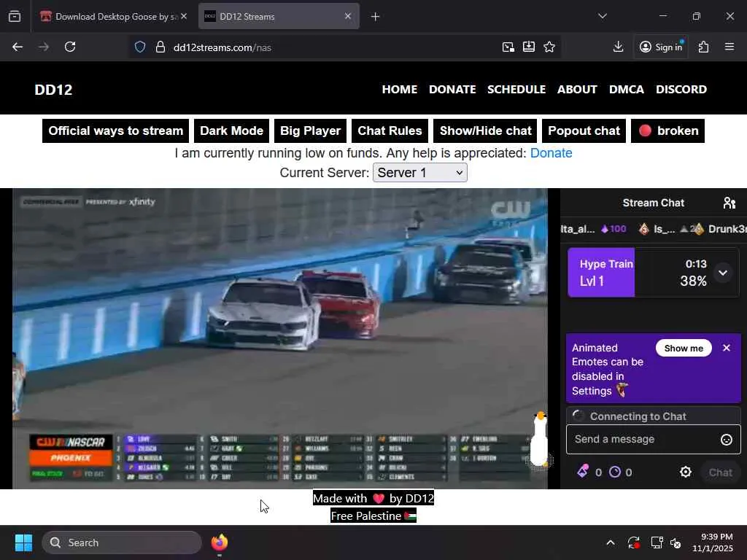
Task: Click the DD12 site logo
Action: click(53, 90)
